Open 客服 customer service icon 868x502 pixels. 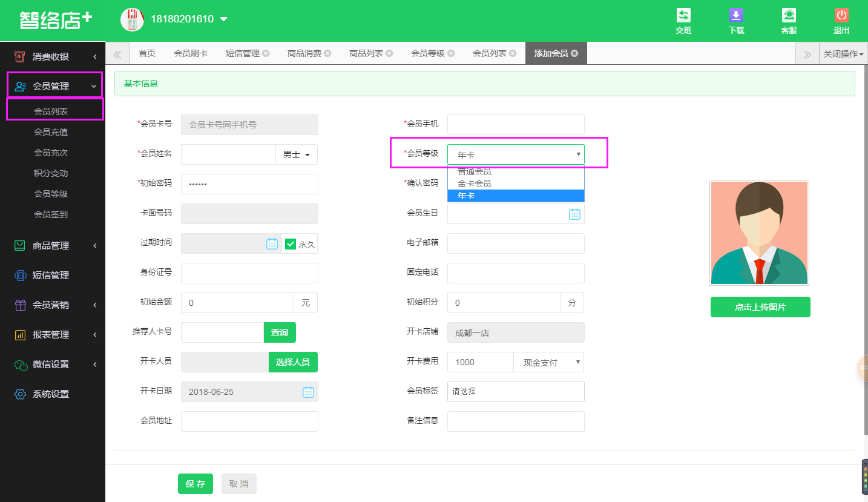point(789,16)
